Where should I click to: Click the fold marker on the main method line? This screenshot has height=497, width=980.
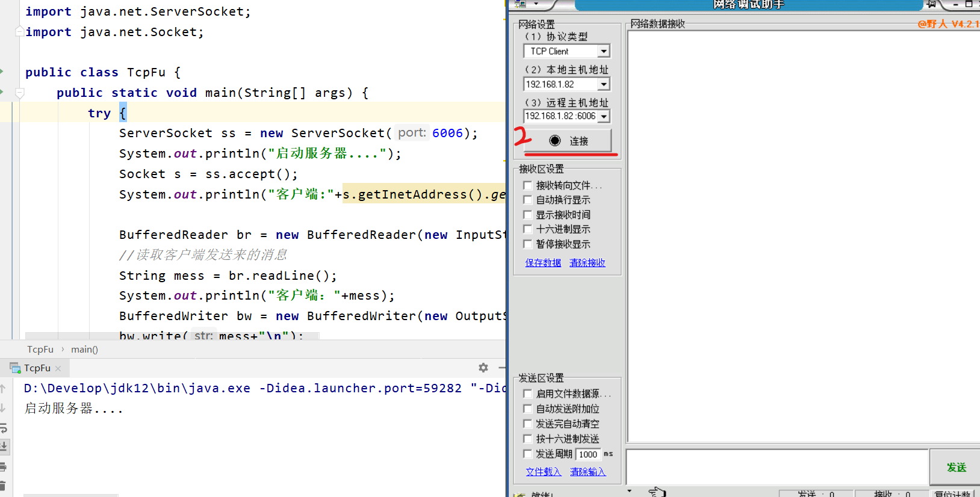click(20, 93)
